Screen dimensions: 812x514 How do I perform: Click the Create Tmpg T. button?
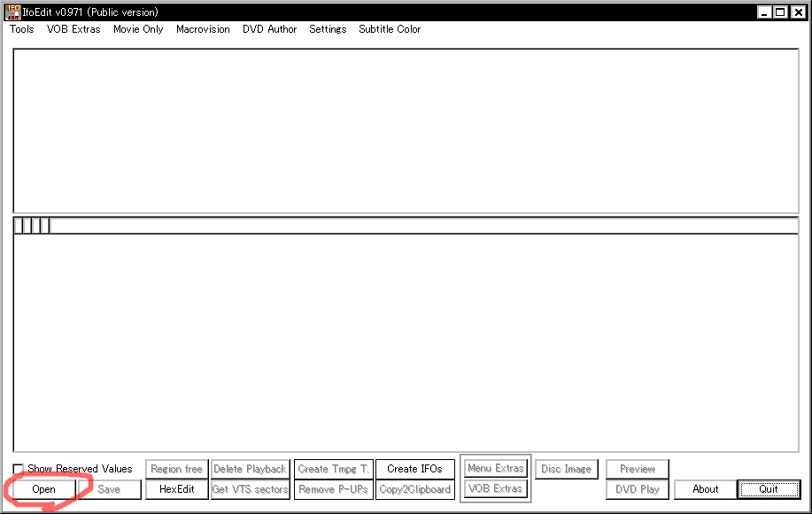coord(334,469)
